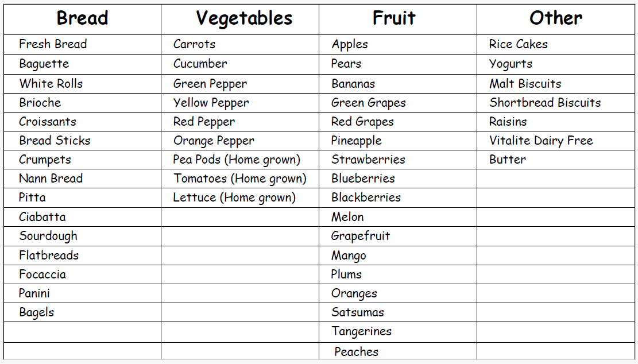Click the Vegetables column header

tap(244, 18)
